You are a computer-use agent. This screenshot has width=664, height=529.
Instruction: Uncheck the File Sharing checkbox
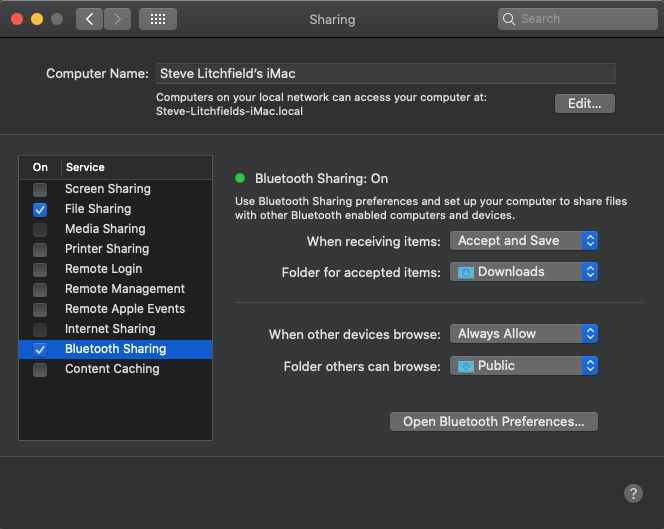(40, 210)
